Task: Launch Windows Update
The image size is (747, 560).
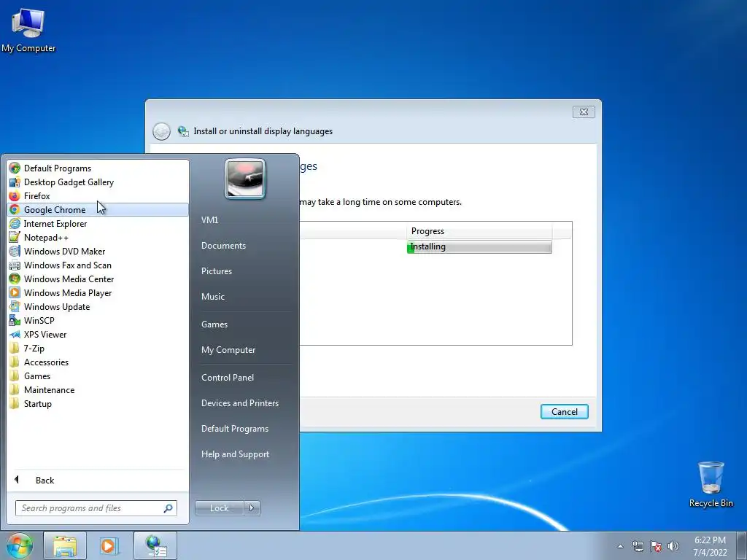Action: [98, 307]
